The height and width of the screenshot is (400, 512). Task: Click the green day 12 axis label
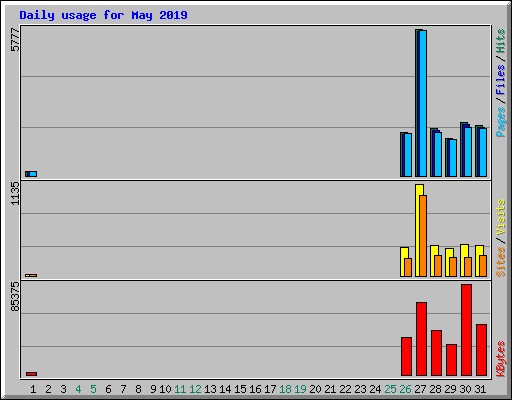pyautogui.click(x=195, y=389)
